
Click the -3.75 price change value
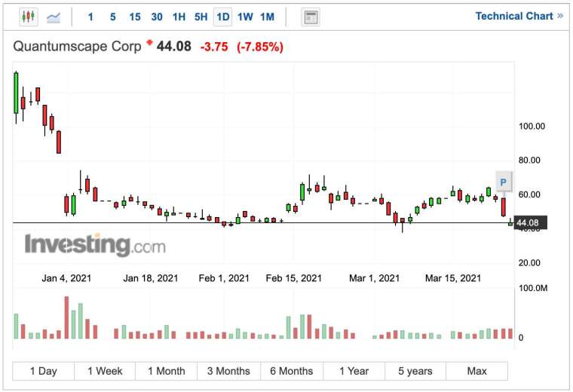(214, 47)
